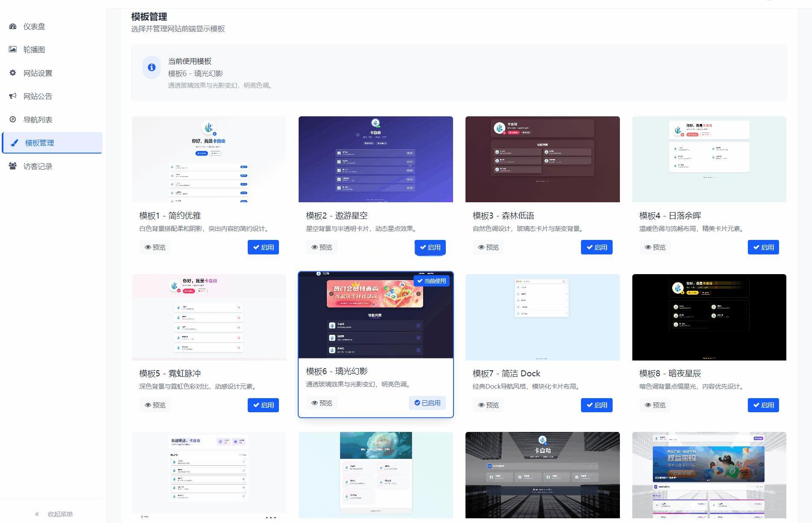Open the 网站设置 menu item
Viewport: 812px width, 523px height.
pos(38,73)
